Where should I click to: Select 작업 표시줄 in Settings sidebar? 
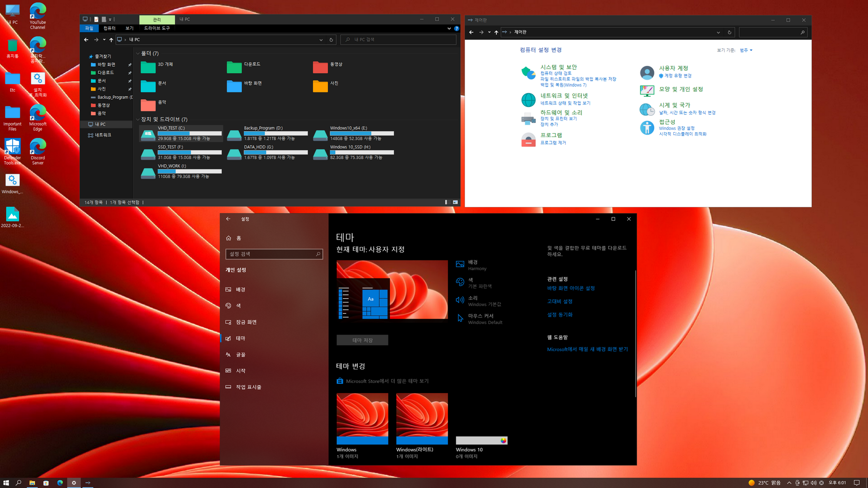[x=274, y=387]
